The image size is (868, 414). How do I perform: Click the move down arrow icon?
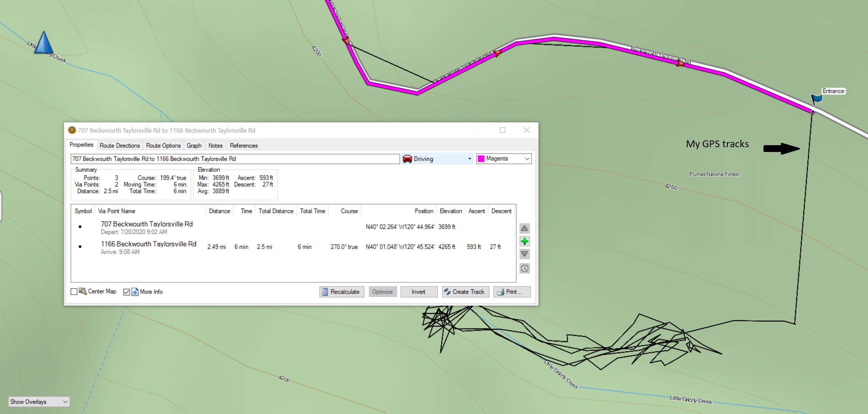(x=524, y=254)
